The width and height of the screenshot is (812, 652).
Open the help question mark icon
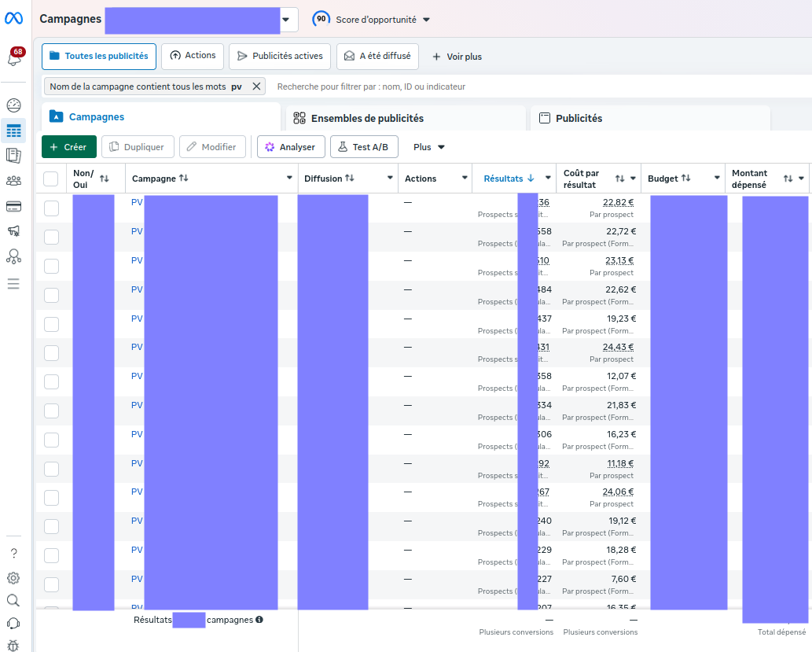(13, 554)
